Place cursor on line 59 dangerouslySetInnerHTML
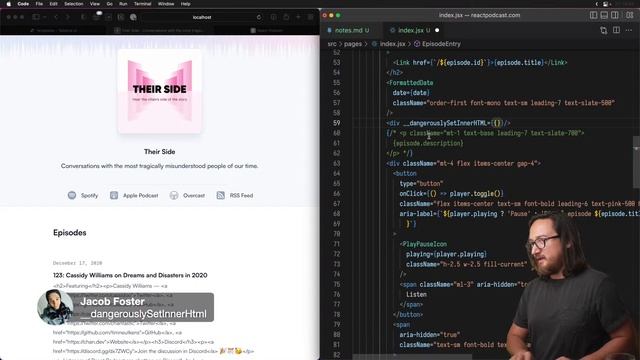 (445, 123)
